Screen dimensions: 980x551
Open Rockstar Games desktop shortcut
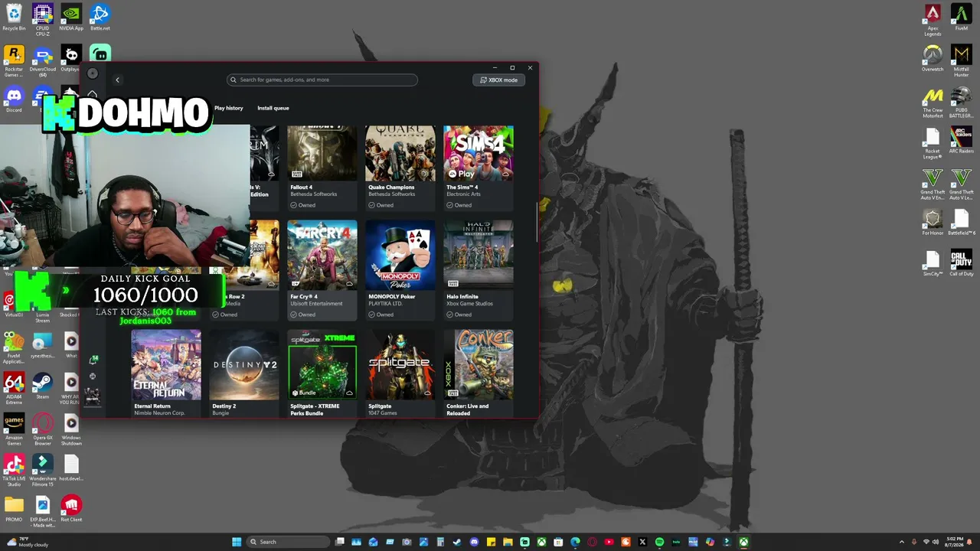[x=14, y=61]
